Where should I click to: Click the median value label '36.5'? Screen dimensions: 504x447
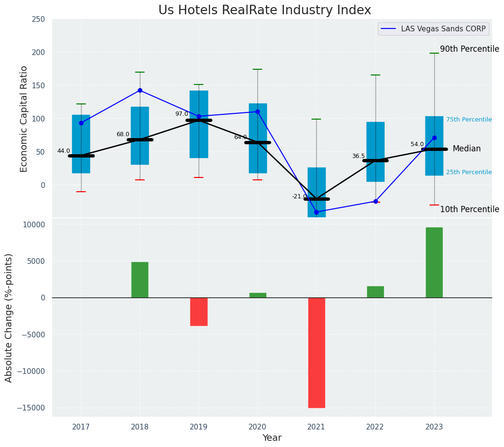point(358,156)
